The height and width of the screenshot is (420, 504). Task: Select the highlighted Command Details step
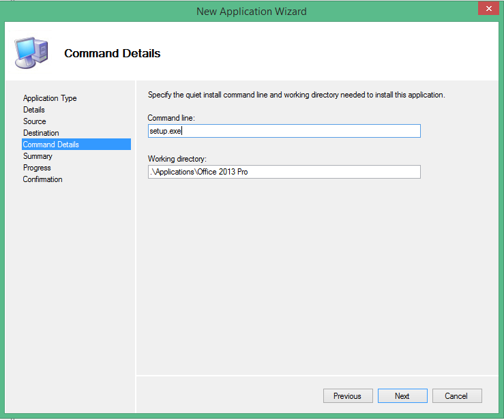51,145
